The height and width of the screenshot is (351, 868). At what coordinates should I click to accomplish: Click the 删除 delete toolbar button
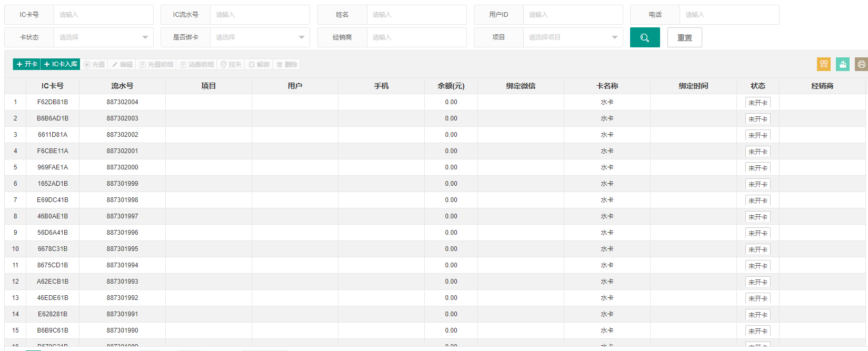(287, 64)
